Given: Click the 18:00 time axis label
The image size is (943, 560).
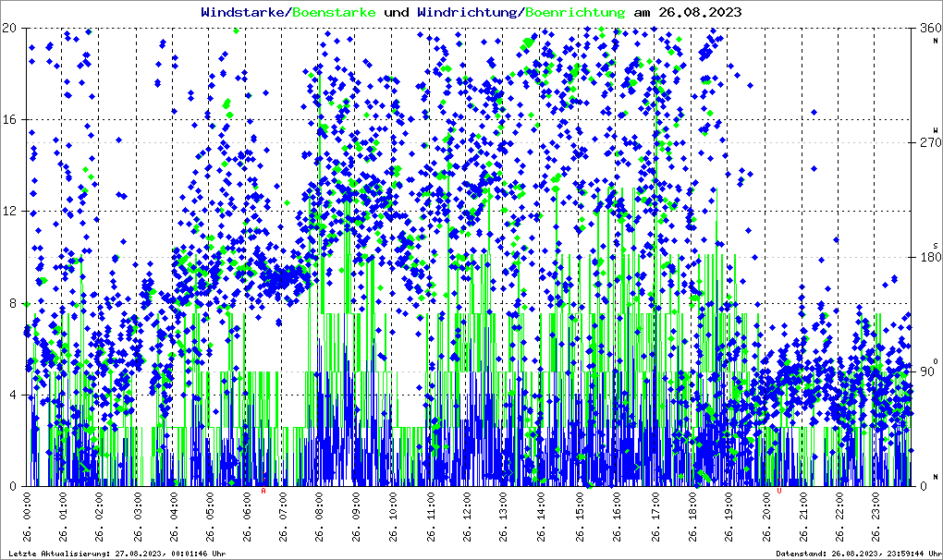Looking at the screenshot, I should point(693,517).
